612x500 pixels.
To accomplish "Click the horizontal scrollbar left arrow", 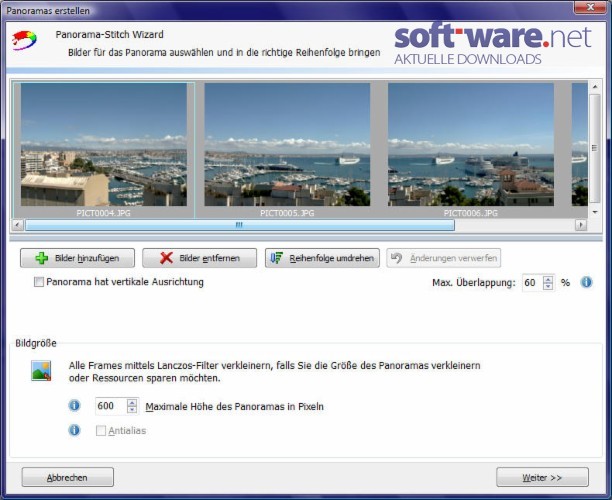I will point(18,225).
